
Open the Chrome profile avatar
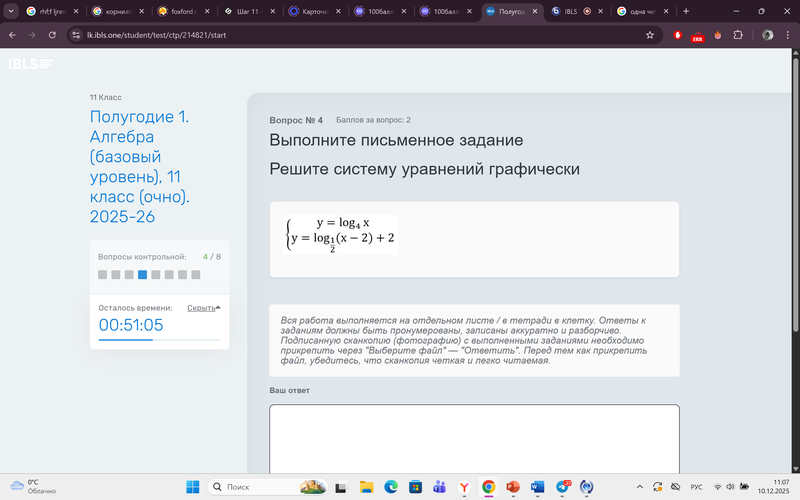point(768,34)
